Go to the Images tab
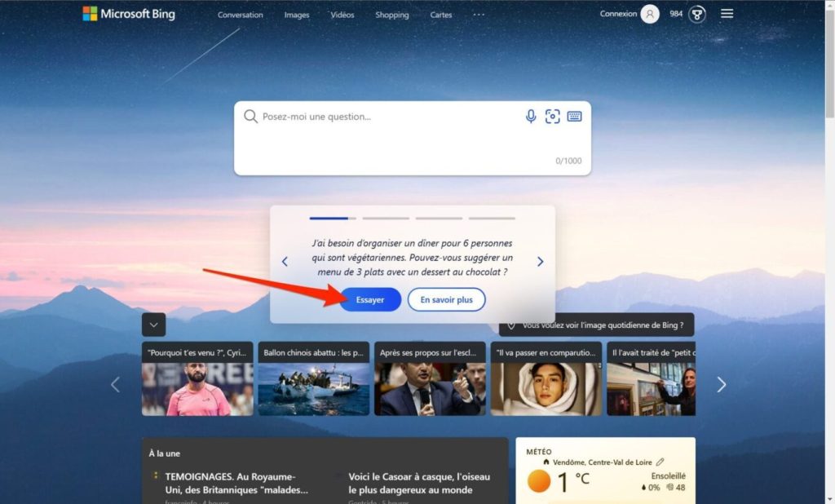This screenshot has height=504, width=835. tap(297, 15)
